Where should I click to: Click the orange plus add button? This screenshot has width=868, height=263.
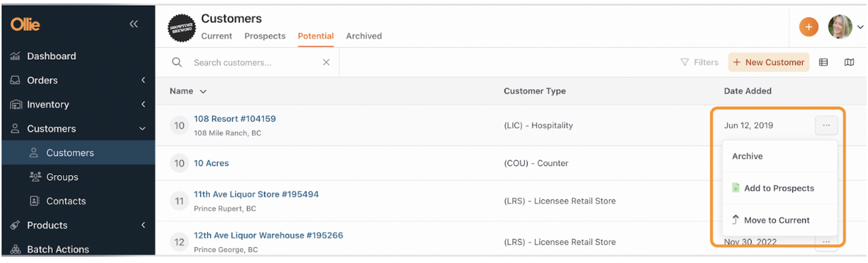(x=808, y=27)
